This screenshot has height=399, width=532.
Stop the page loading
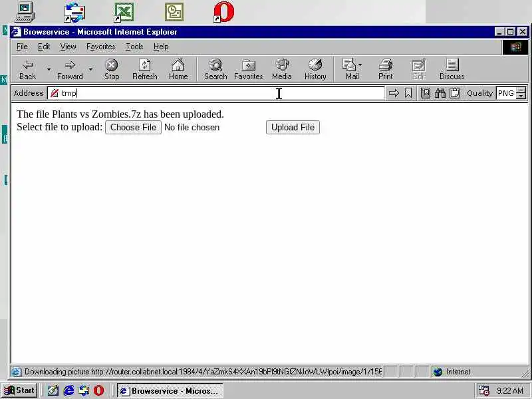[112, 70]
